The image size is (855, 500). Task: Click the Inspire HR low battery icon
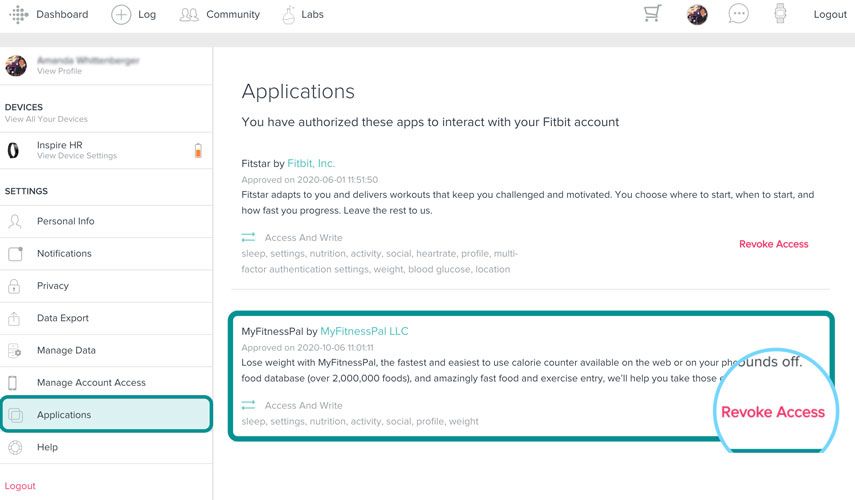click(x=197, y=151)
